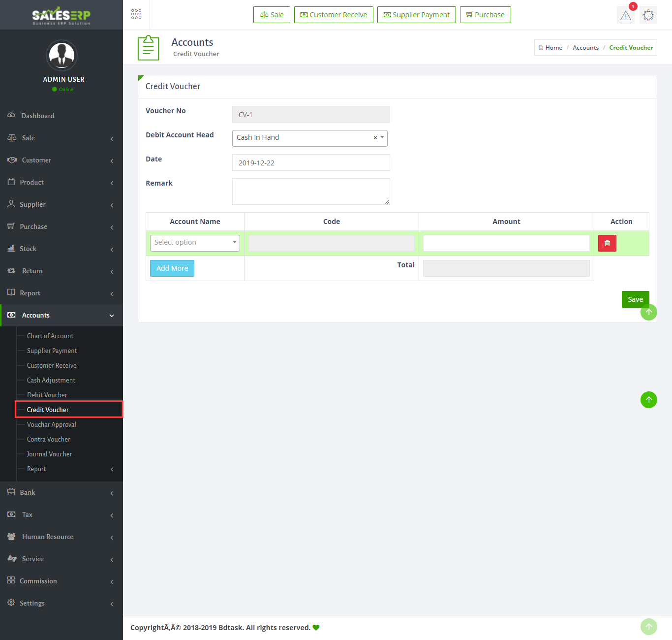Toggle sidebar with the grid menu icon
This screenshot has height=640, width=672.
pos(136,14)
